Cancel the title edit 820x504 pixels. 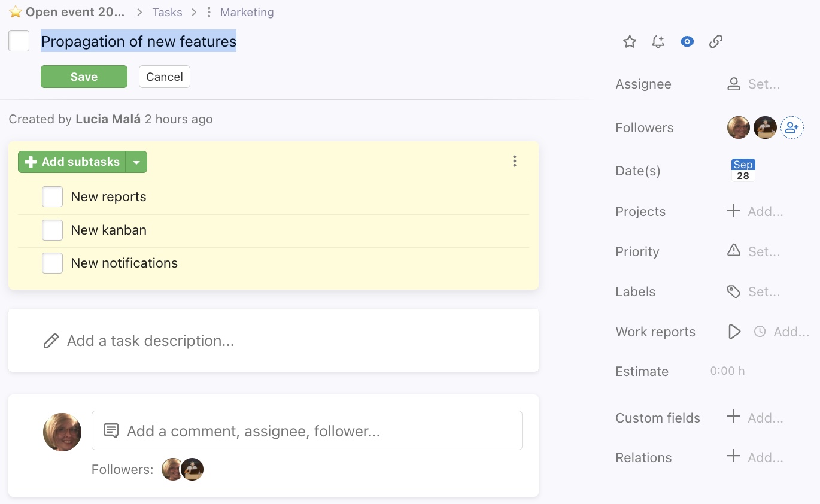point(165,77)
